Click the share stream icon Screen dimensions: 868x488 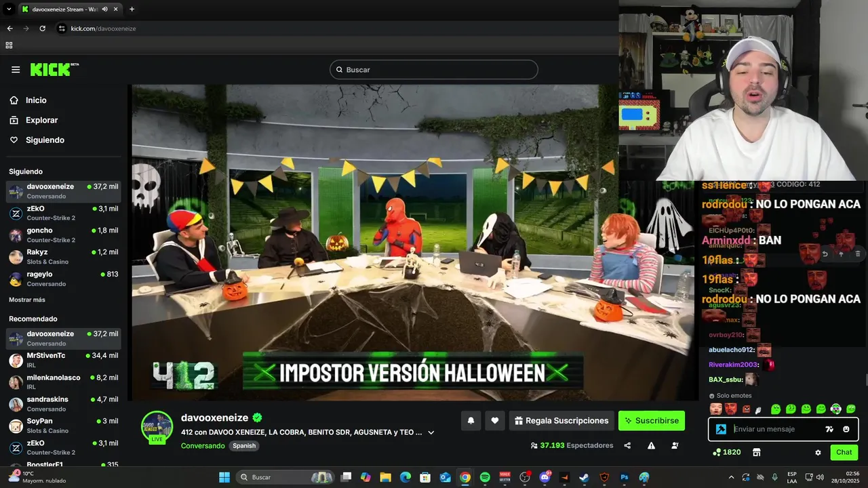pyautogui.click(x=627, y=445)
